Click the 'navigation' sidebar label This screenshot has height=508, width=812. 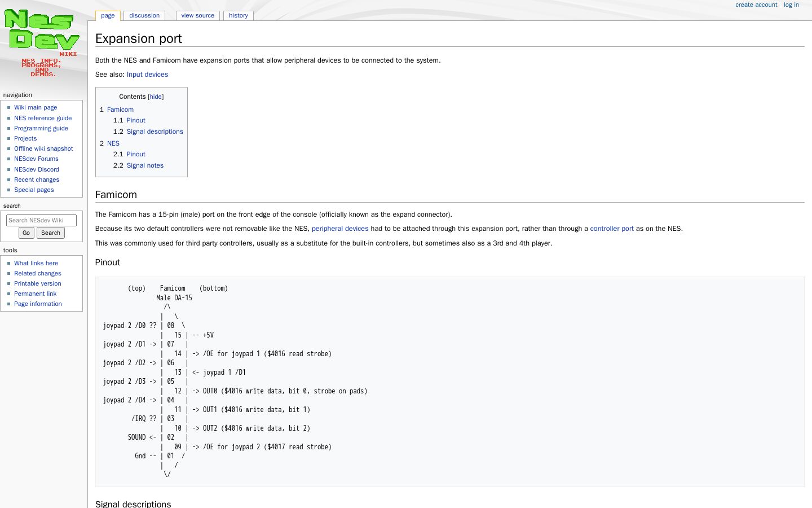17,95
